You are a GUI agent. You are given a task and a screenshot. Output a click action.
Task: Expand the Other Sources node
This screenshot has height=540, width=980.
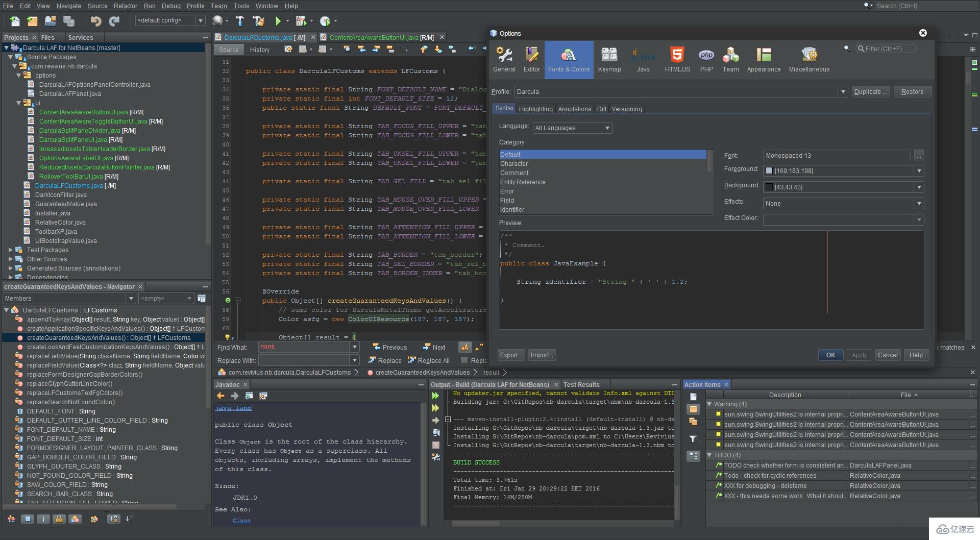click(11, 259)
